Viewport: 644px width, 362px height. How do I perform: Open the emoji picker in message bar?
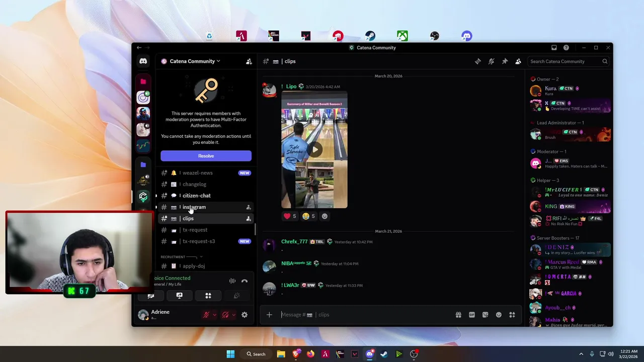pos(499,315)
